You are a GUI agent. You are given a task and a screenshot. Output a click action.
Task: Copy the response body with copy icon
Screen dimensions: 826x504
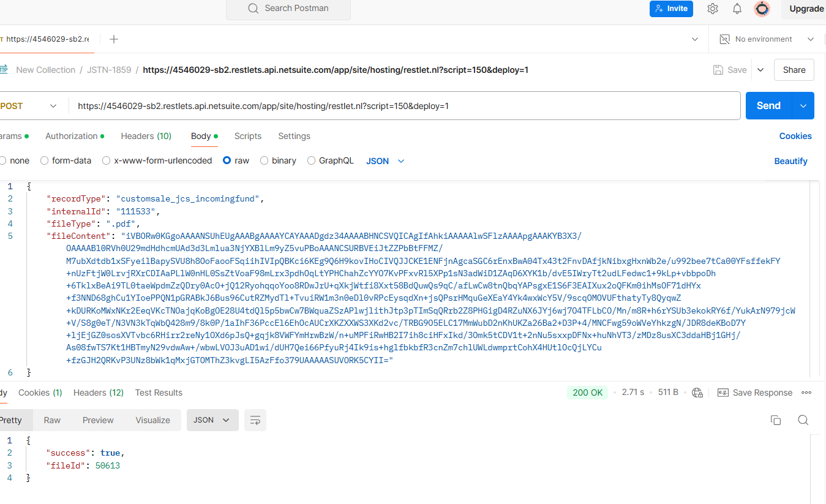[776, 420]
